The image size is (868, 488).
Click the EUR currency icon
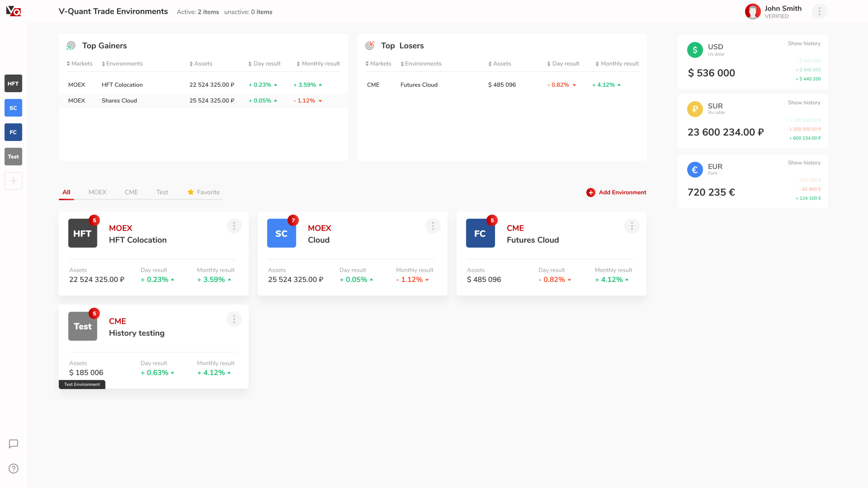pos(695,169)
